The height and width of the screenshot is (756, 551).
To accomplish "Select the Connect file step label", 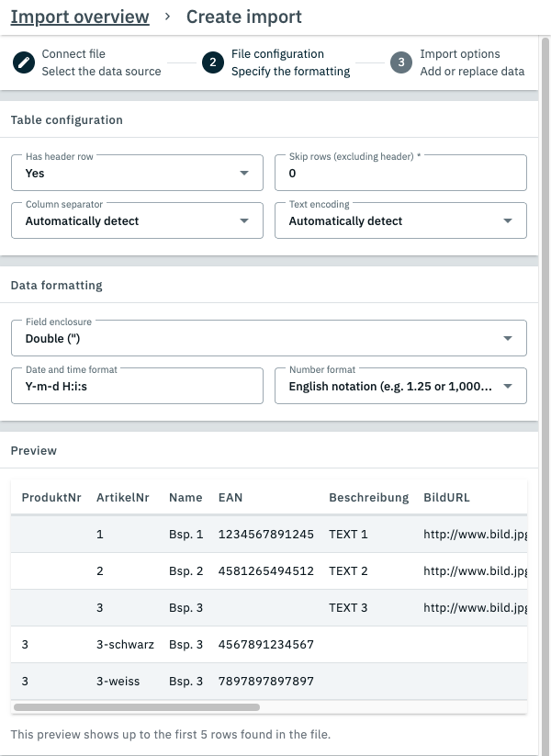I will (x=73, y=53).
